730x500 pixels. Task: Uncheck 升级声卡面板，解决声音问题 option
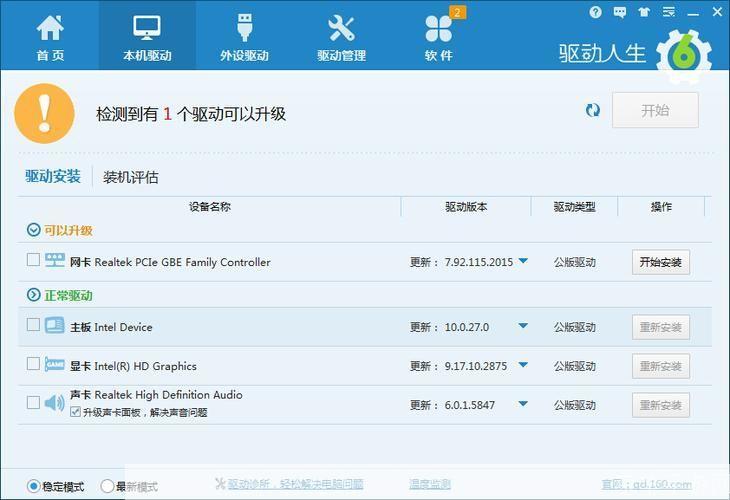pos(75,412)
